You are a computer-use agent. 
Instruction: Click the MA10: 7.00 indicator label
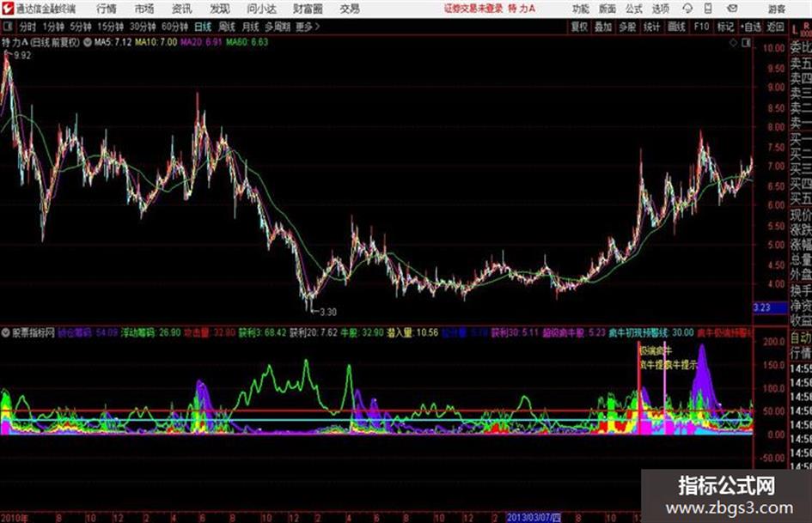pyautogui.click(x=156, y=42)
